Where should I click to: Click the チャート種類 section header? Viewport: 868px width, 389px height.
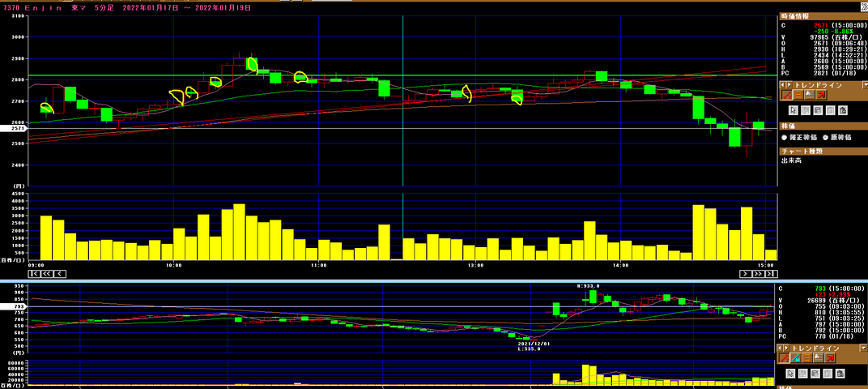point(823,152)
